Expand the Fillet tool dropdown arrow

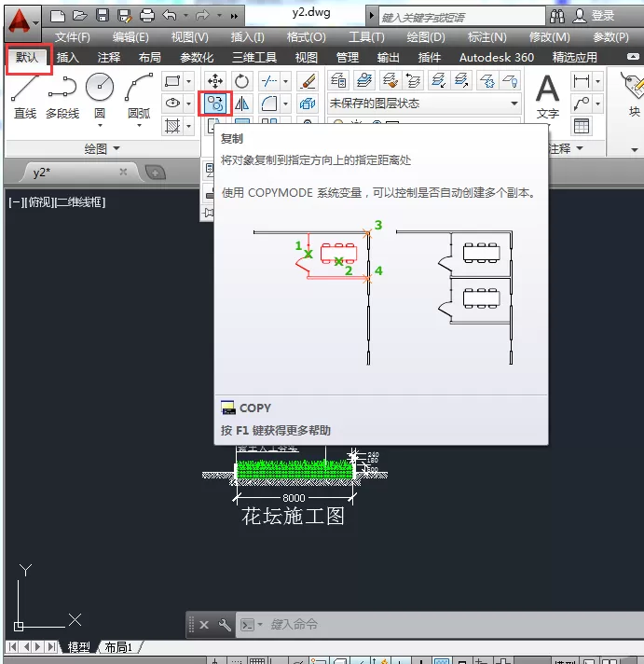[x=285, y=104]
